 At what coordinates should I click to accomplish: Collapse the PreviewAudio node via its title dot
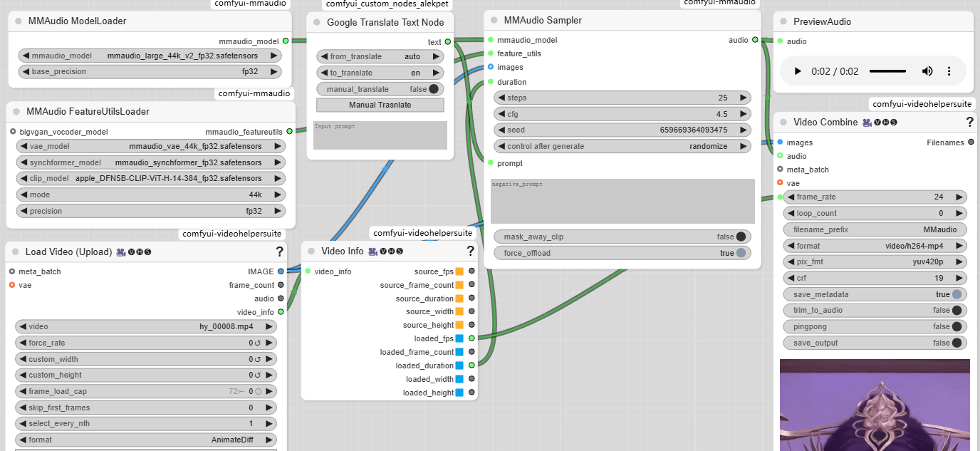point(783,21)
